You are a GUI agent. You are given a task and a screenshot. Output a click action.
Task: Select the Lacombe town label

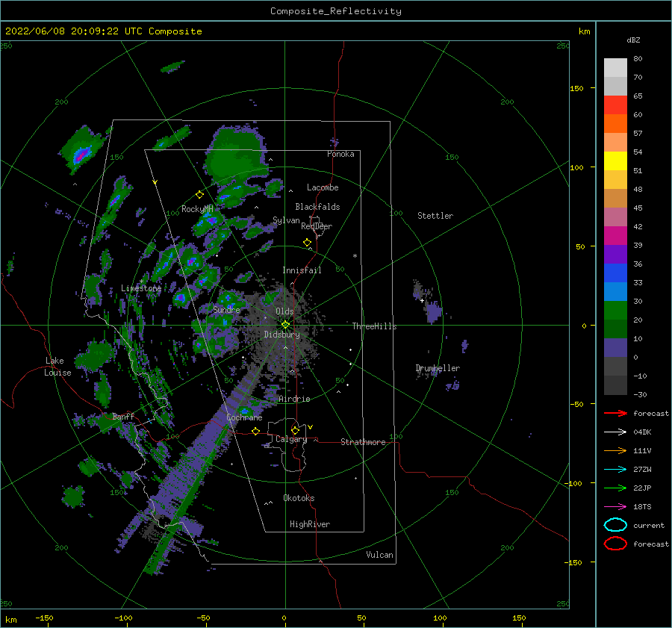click(323, 187)
